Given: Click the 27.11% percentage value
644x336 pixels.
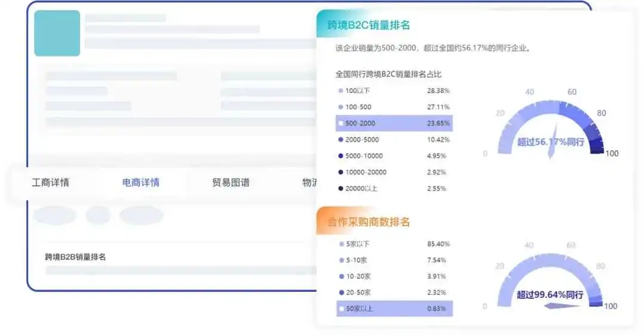Looking at the screenshot, I should pyautogui.click(x=438, y=107).
